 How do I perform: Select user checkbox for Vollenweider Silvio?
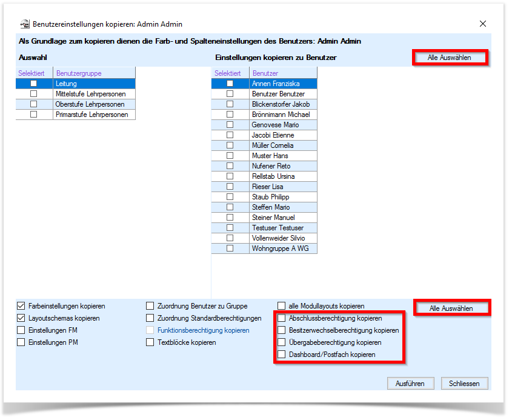[x=230, y=238]
